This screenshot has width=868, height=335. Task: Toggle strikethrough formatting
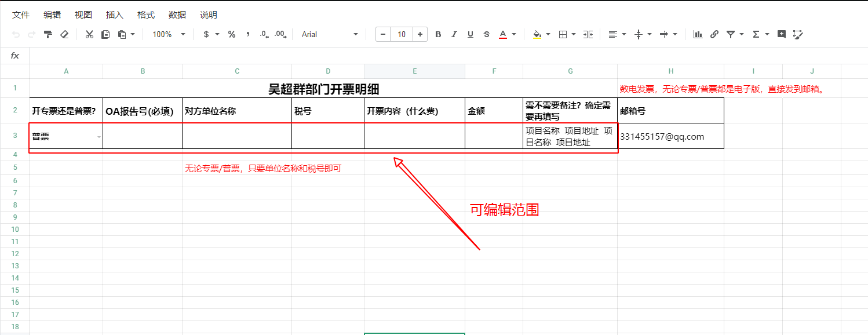click(486, 34)
